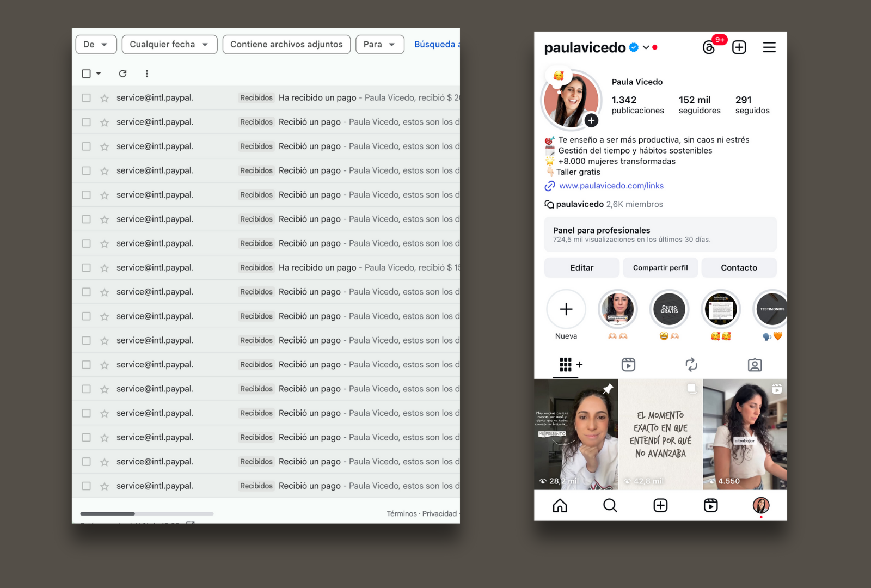Select the 'Ha recibido un pago $ 2' email checkbox

86,98
